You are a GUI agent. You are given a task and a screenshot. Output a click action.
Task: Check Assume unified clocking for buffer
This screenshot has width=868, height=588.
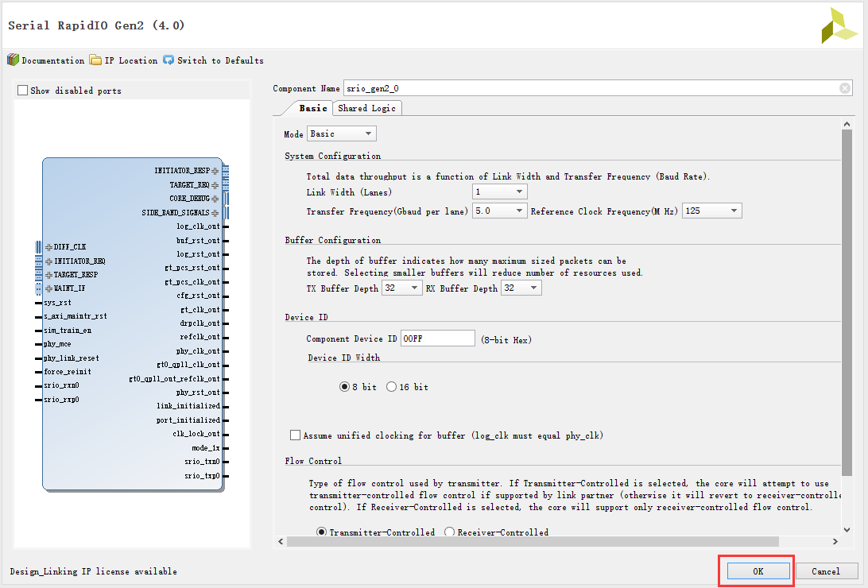[295, 435]
